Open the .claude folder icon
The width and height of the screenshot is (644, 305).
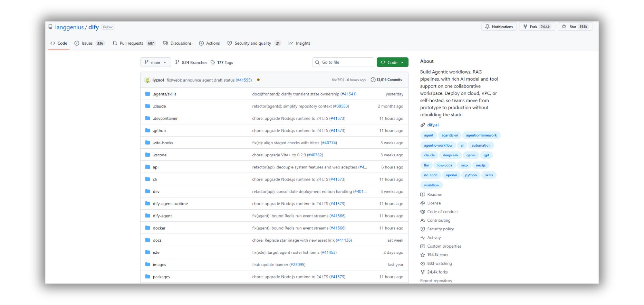(x=148, y=106)
